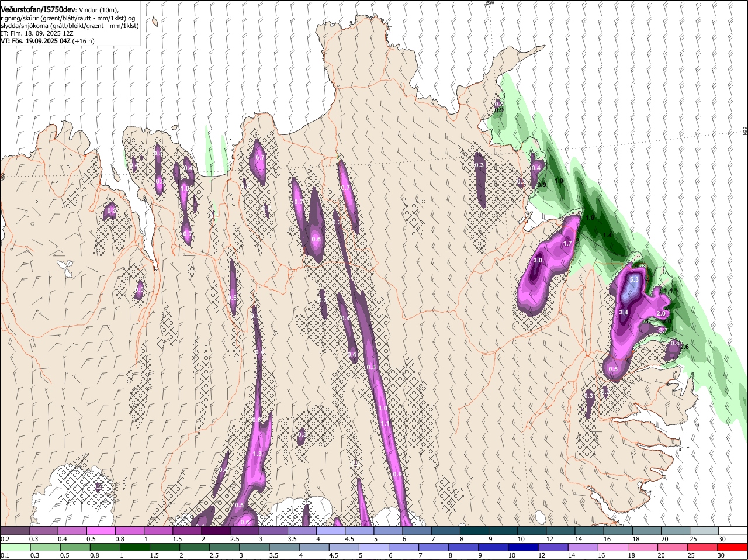This screenshot has height=560, width=748.
Task: Select top legend swatch between 0.2 and 0.3
Action: click(x=15, y=531)
